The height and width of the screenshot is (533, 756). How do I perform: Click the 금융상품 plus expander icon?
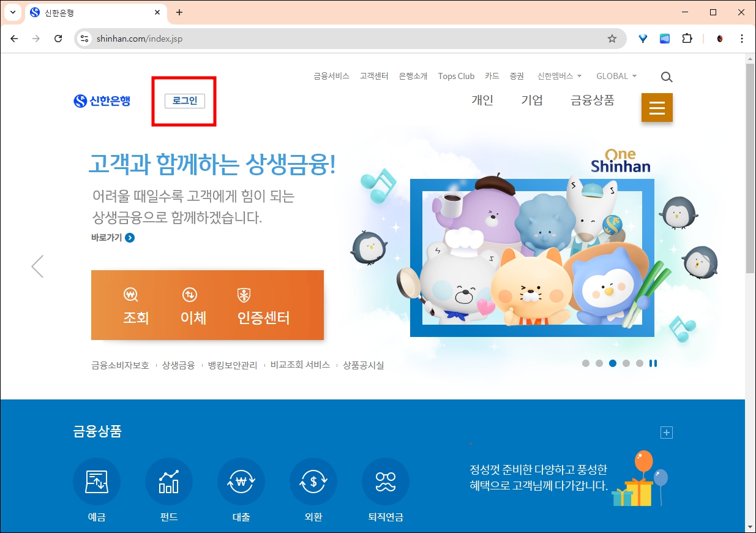666,433
